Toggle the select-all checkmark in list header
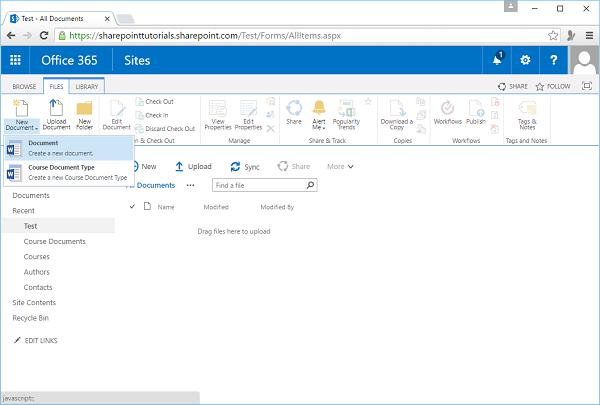Viewport: 600px width, 405px height. coord(132,207)
